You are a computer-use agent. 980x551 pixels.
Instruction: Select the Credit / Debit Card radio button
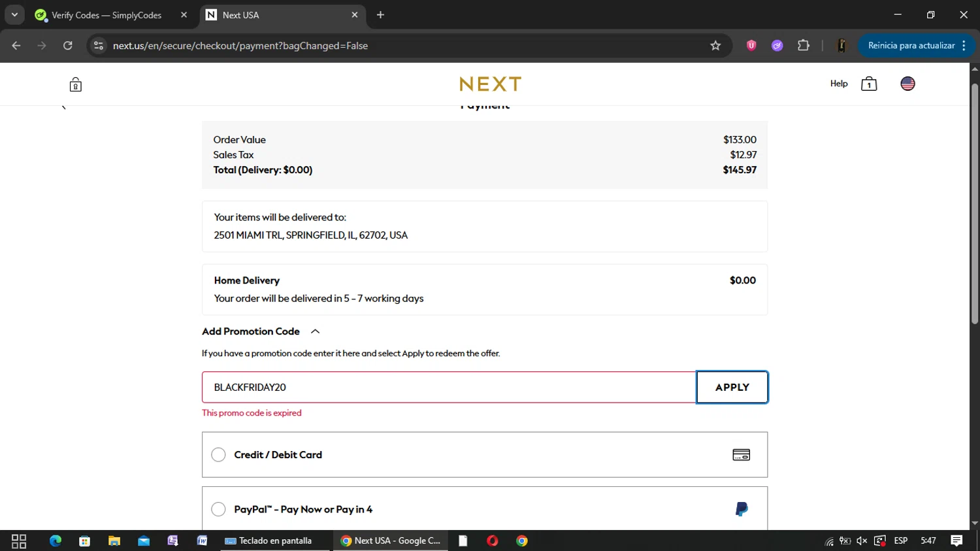click(x=218, y=455)
